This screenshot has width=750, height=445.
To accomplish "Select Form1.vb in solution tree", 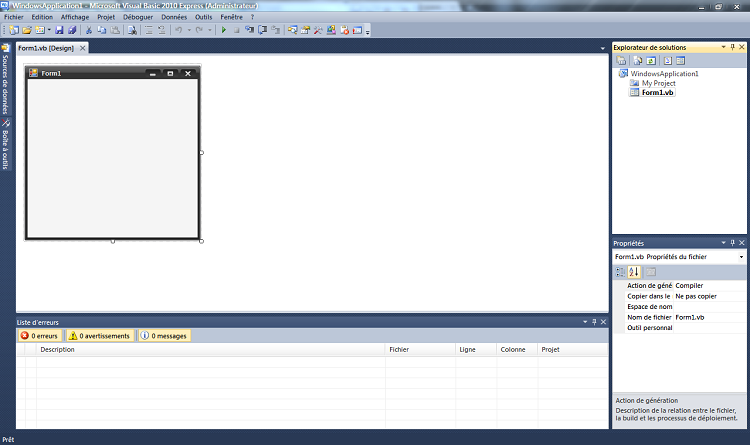I will (x=657, y=93).
